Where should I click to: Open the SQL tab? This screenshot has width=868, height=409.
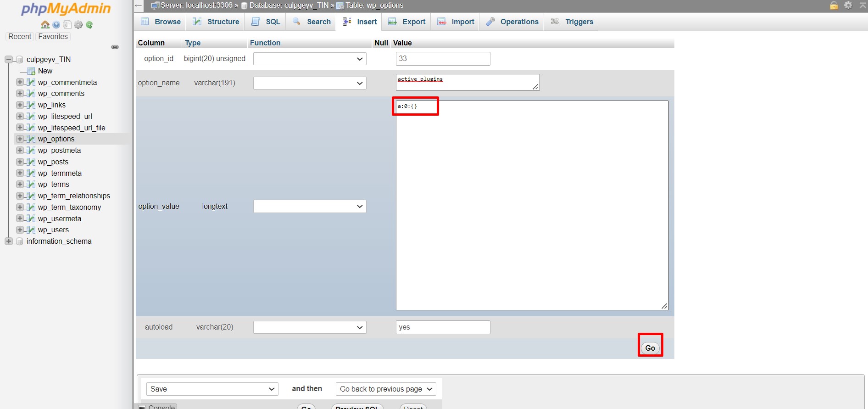pyautogui.click(x=266, y=22)
